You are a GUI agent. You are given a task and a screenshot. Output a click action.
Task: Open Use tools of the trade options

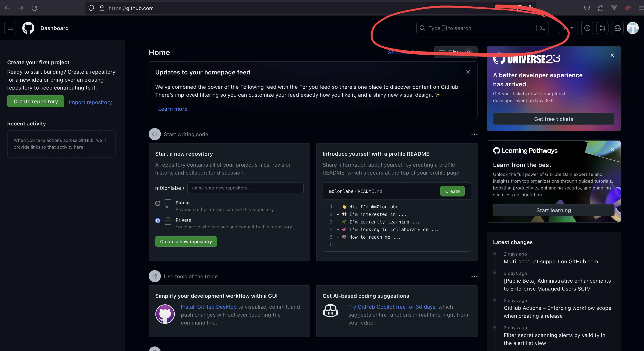click(474, 276)
